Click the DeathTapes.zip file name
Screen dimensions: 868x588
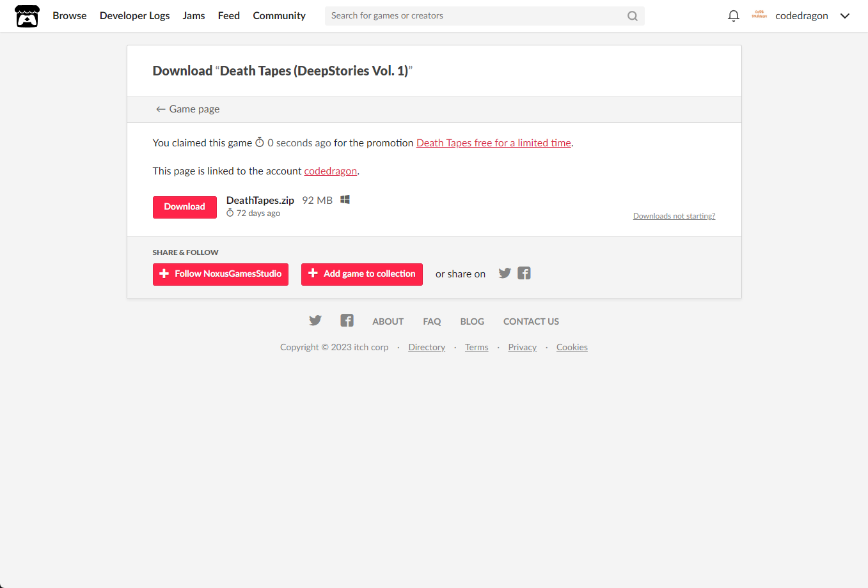coord(260,201)
